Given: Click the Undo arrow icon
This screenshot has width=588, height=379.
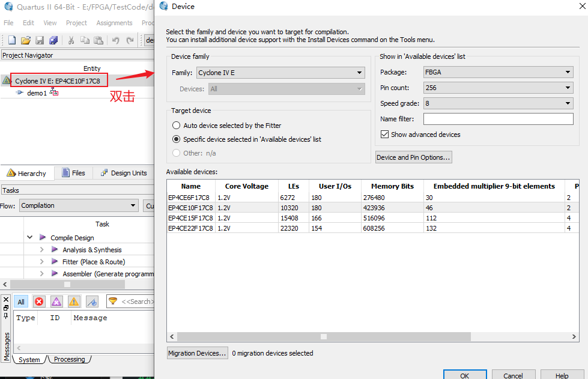Looking at the screenshot, I should click(x=115, y=40).
